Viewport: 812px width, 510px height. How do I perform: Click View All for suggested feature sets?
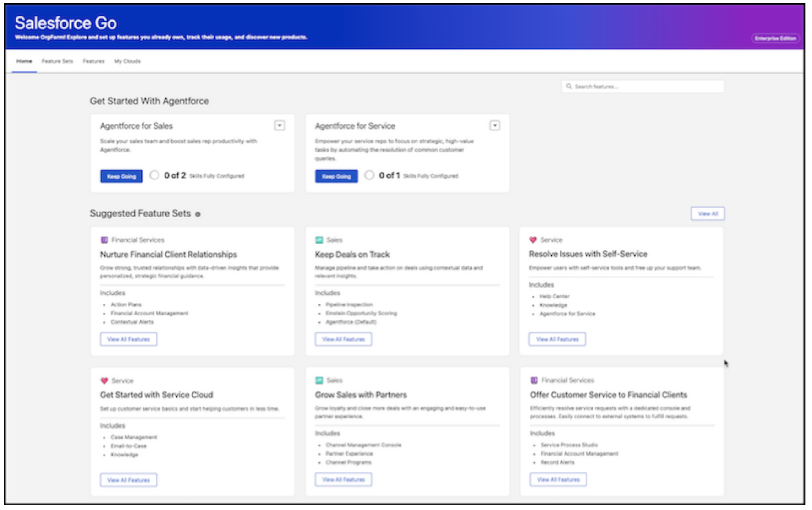[707, 214]
